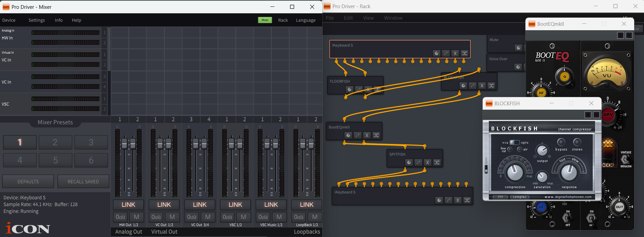Viewport: 644px width, 237px height.
Task: Click the slash bypass icon on rack BLOCKFISH module
Action: coord(473,86)
